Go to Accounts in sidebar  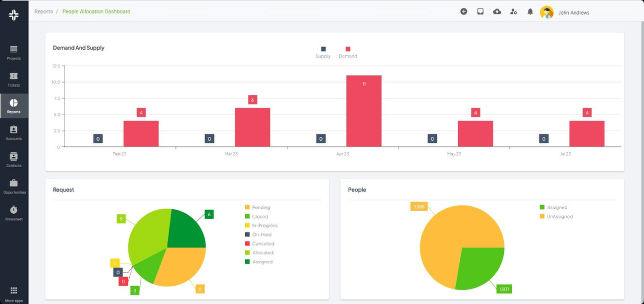[14, 132]
